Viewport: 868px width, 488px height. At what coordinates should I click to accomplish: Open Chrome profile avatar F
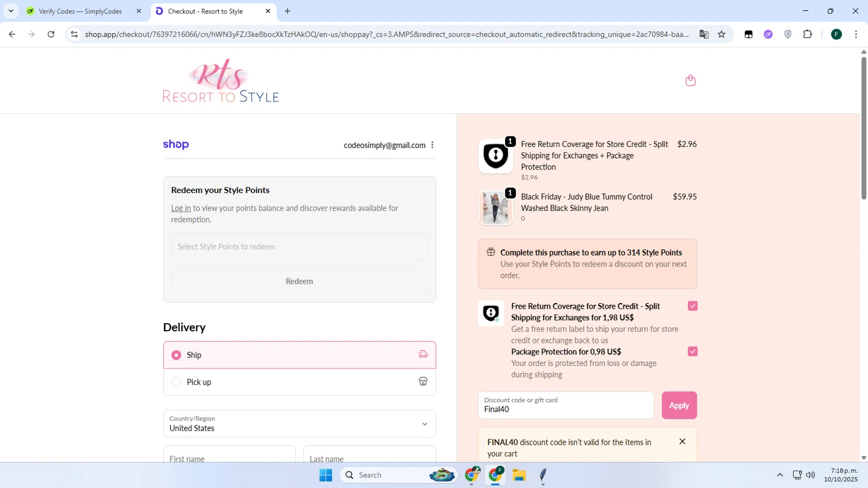[836, 34]
